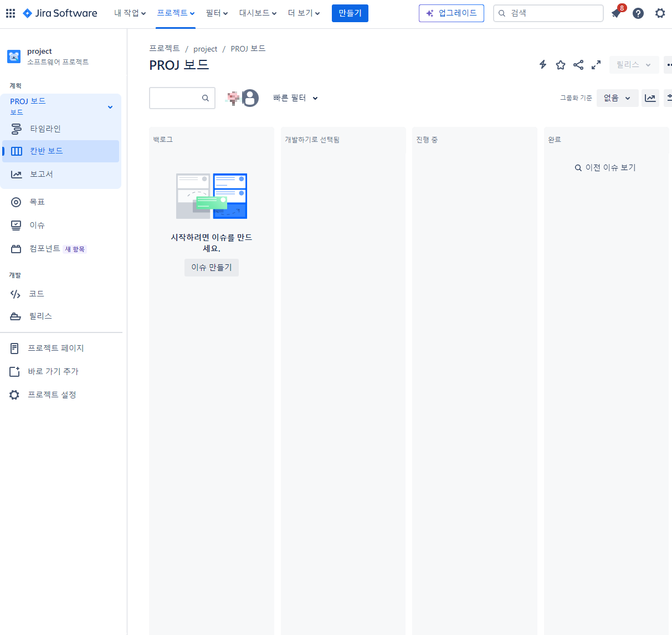Click the 프로젝트 breadcrumb link
672x635 pixels.
165,49
